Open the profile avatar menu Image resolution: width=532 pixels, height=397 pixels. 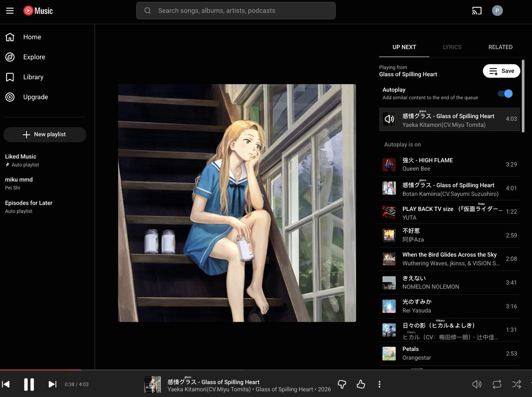[497, 11]
